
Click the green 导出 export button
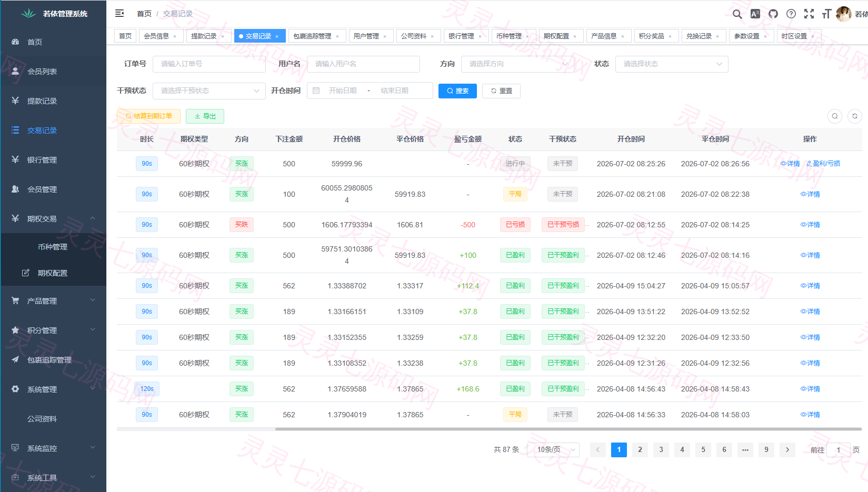point(205,116)
